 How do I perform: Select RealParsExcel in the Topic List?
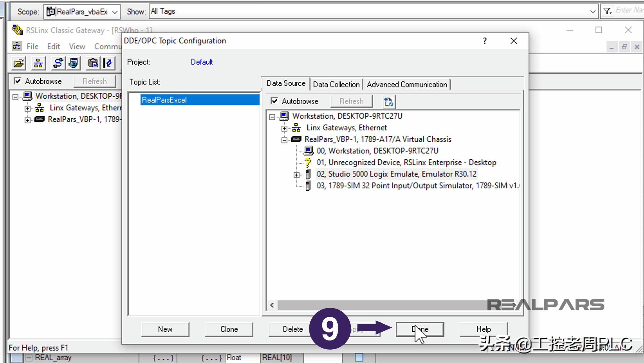tap(164, 100)
